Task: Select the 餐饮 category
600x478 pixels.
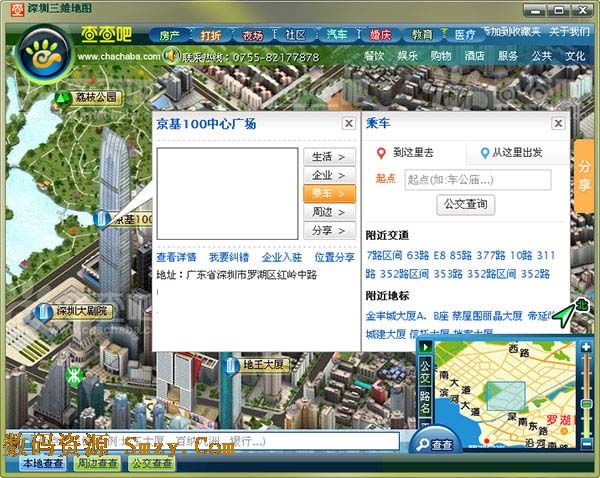Action: pyautogui.click(x=374, y=56)
